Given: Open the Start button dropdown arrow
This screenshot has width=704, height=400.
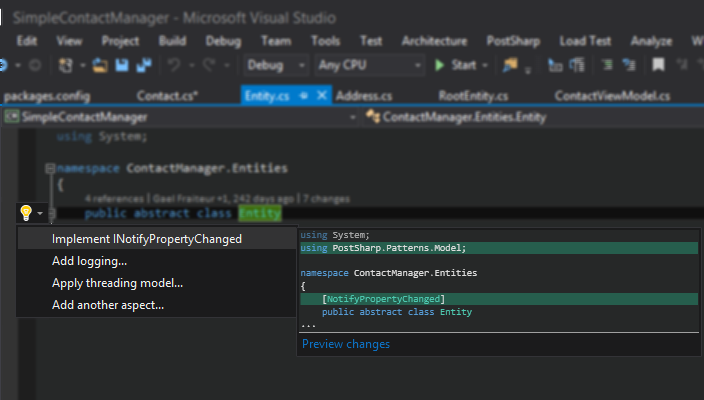Looking at the screenshot, I should pos(484,66).
